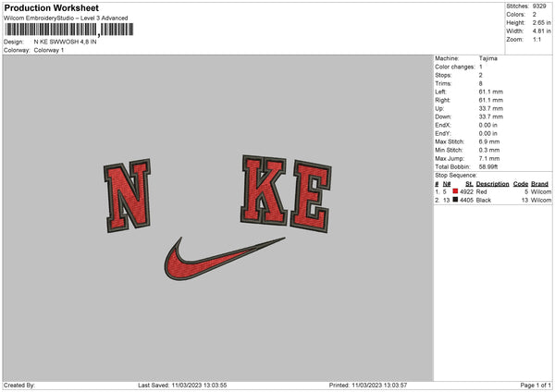The height and width of the screenshot is (392, 555).
Task: Click the embroidered letter N in design
Action: [x=128, y=195]
